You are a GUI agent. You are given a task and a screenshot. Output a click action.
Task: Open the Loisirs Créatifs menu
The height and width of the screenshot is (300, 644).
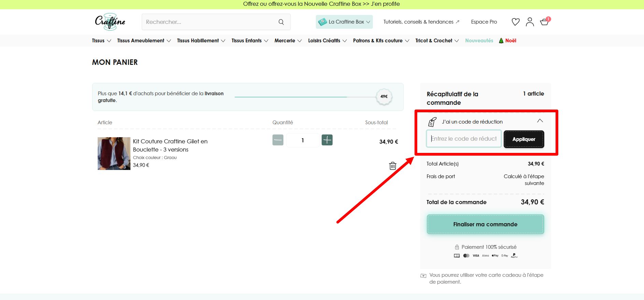327,41
